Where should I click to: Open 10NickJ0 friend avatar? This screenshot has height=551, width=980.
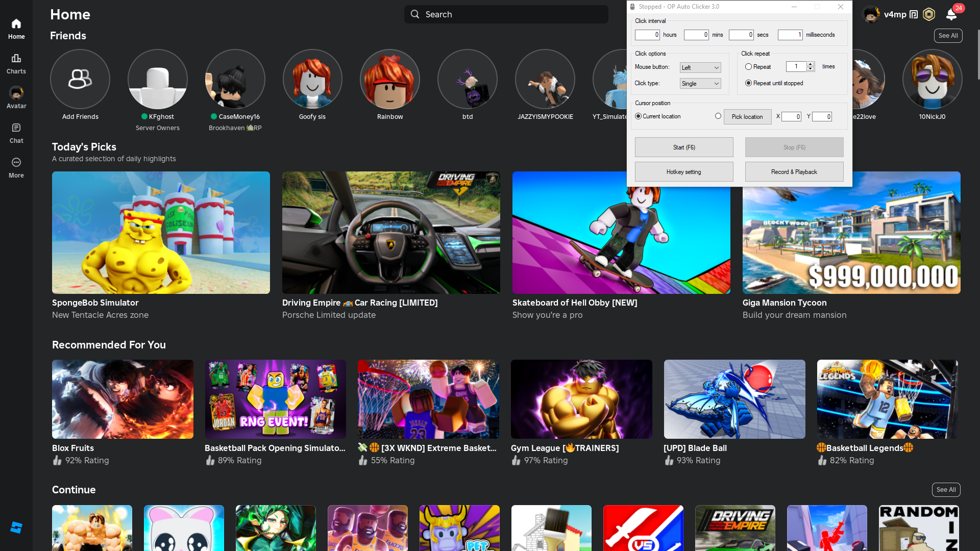click(x=933, y=79)
